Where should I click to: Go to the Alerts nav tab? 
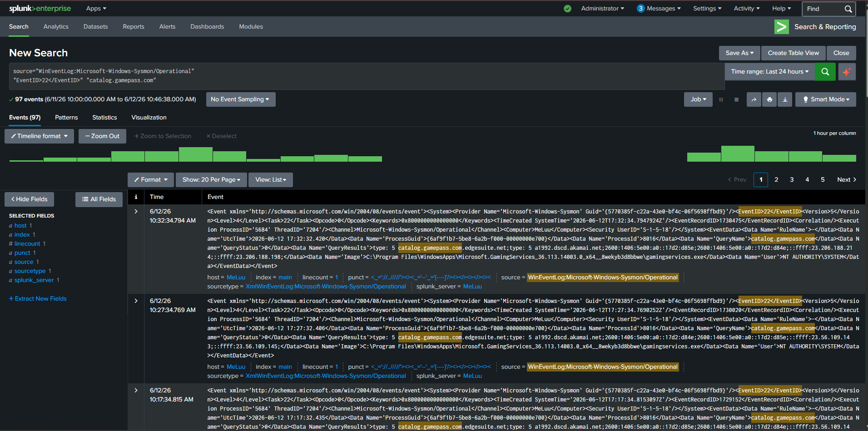coord(167,27)
